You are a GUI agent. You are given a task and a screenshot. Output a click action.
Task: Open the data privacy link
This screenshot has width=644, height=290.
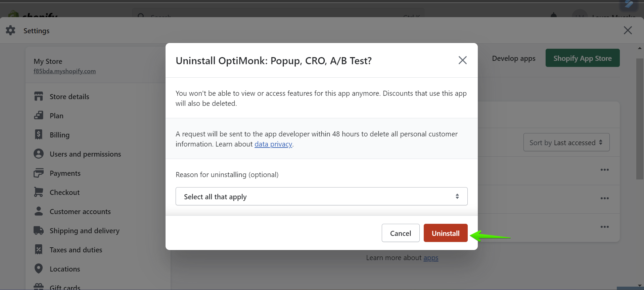coord(273,144)
